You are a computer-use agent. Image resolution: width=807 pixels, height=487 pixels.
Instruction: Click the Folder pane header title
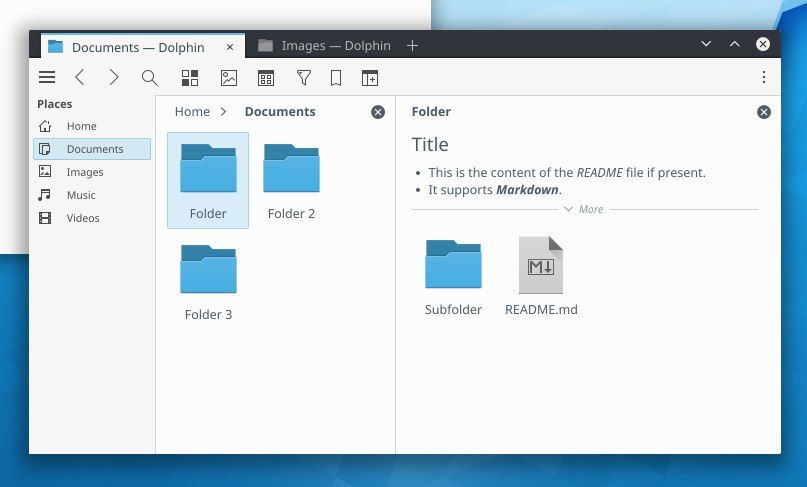click(431, 112)
